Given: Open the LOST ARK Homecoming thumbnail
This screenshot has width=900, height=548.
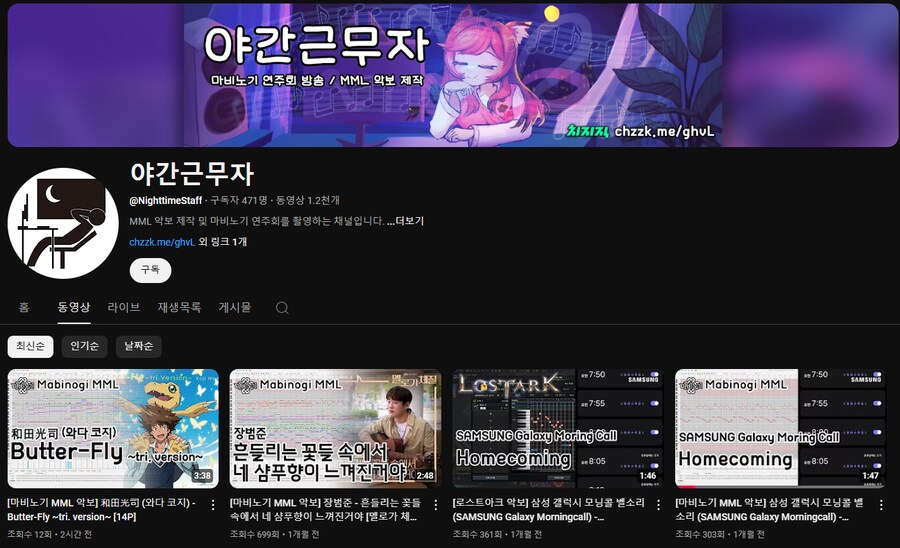Looking at the screenshot, I should (x=558, y=429).
